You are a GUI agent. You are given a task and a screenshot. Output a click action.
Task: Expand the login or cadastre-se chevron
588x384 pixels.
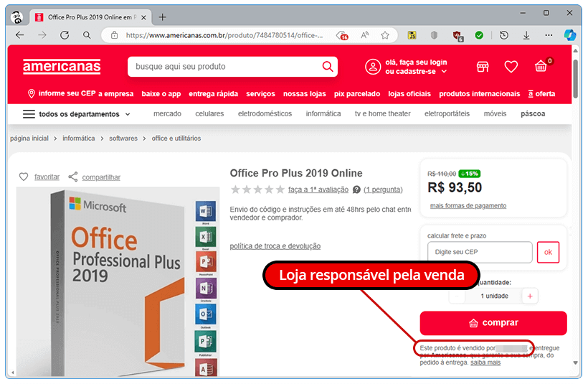click(x=444, y=72)
